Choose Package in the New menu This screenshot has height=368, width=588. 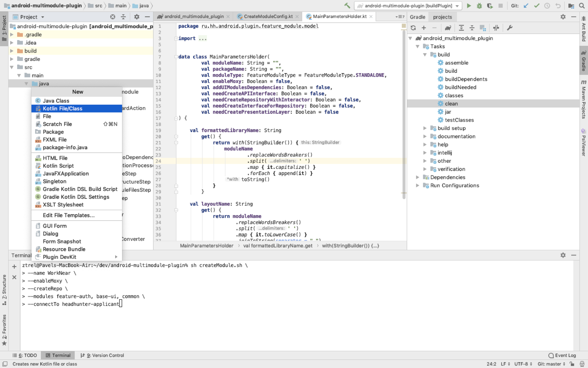77,132
